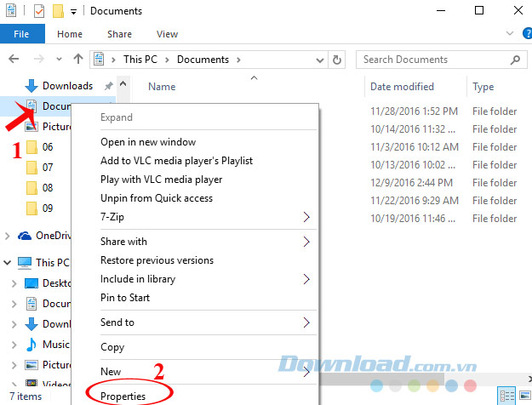Choose Play with VLC media player

click(161, 180)
